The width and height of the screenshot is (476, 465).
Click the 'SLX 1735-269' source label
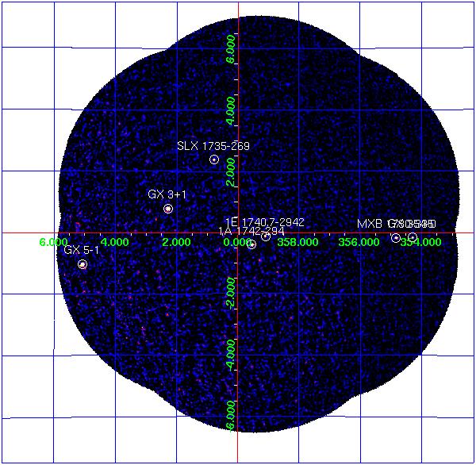click(x=213, y=146)
